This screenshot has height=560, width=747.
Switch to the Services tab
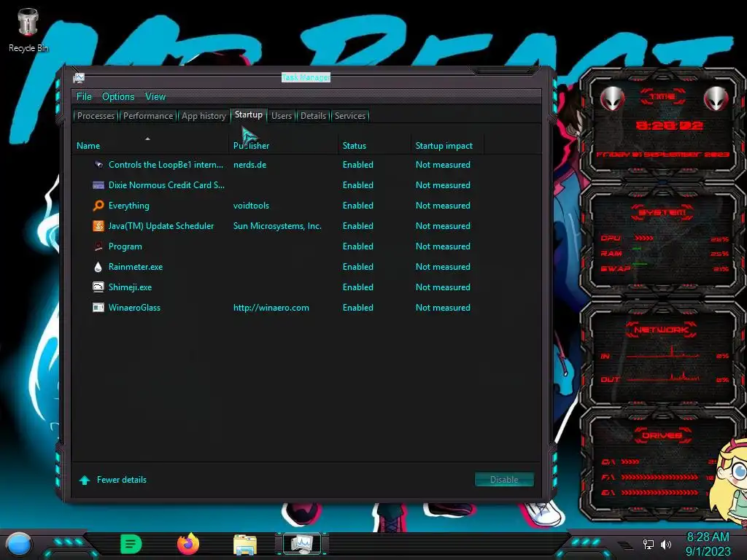350,116
